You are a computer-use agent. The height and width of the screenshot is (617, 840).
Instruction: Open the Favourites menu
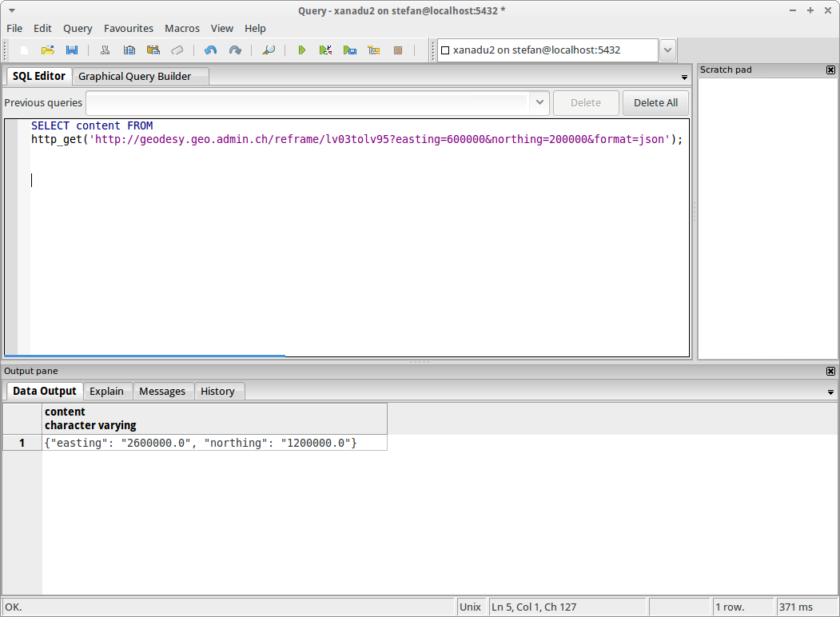coord(129,29)
